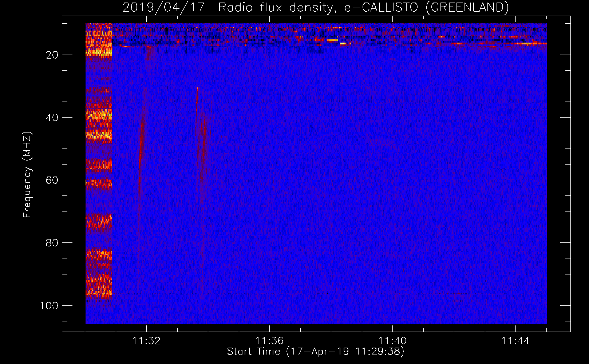Click the 40 MHz frequency tick label

pyautogui.click(x=52, y=118)
